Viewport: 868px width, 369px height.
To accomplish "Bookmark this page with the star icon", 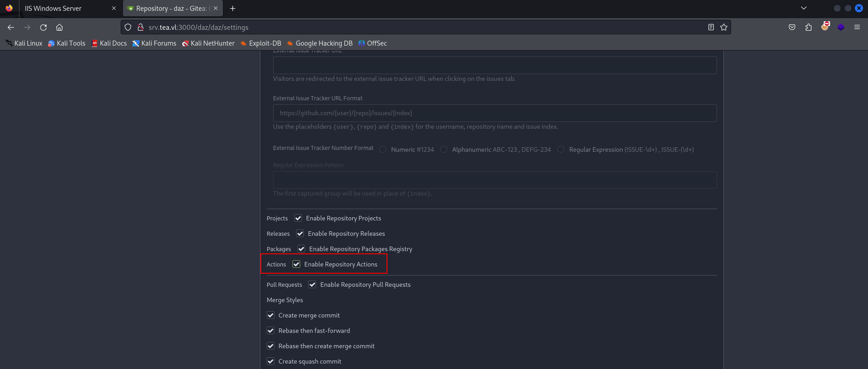I will pyautogui.click(x=724, y=28).
